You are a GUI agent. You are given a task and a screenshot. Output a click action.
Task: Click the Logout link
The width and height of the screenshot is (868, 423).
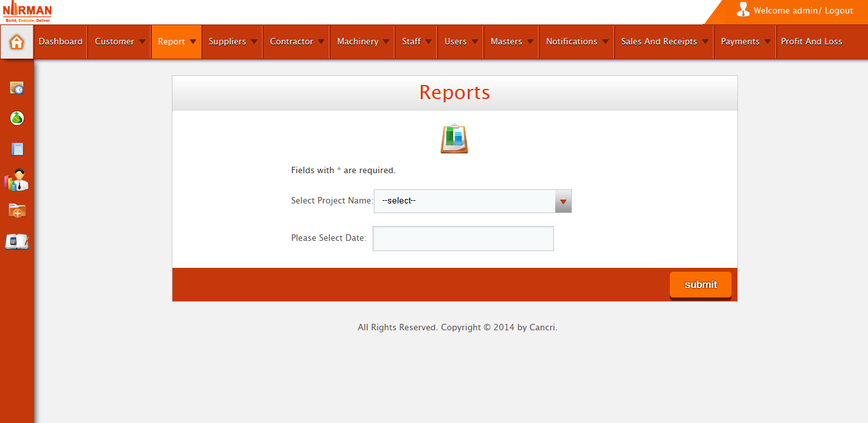coord(838,11)
